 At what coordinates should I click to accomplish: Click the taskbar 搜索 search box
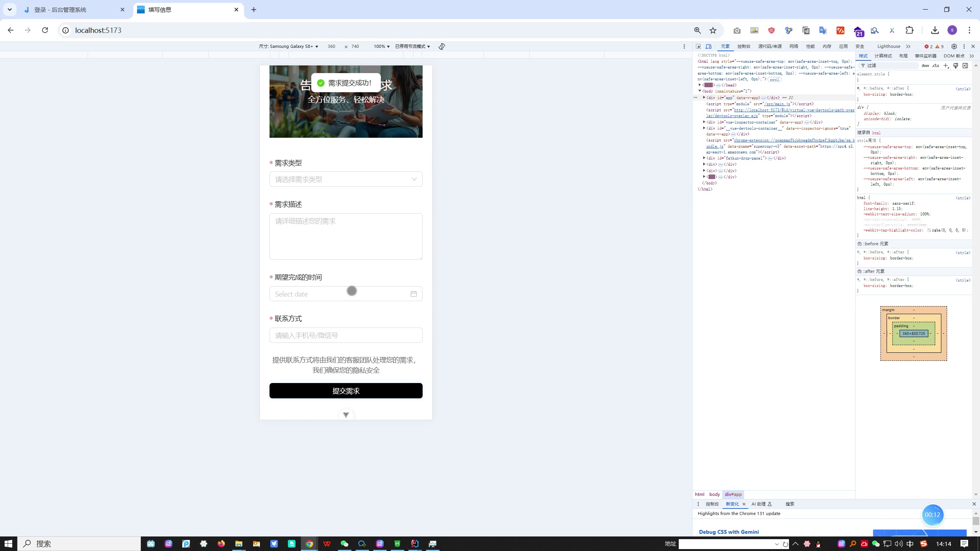click(79, 544)
